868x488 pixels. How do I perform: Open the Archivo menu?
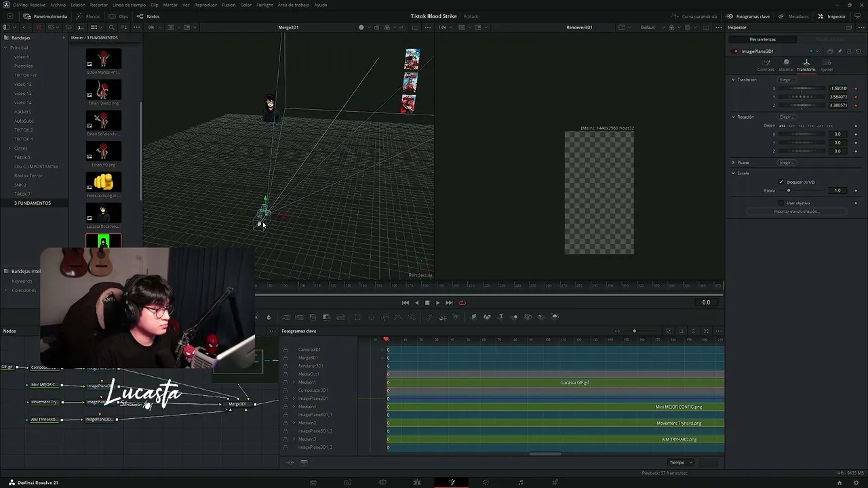point(58,5)
